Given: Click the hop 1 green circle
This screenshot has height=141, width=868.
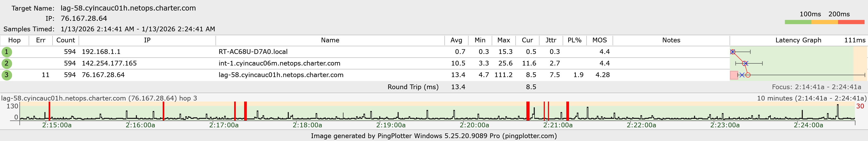Looking at the screenshot, I should (6, 52).
